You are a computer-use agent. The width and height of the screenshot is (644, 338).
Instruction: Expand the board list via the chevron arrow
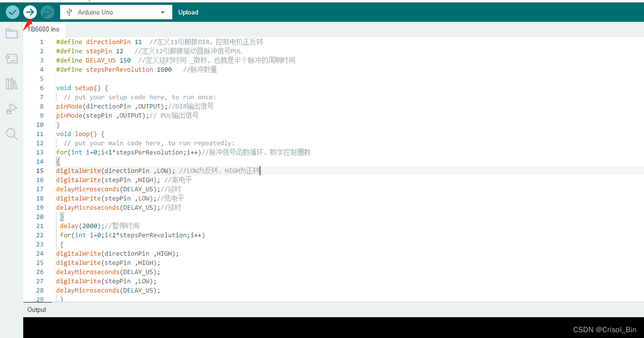[x=163, y=12]
